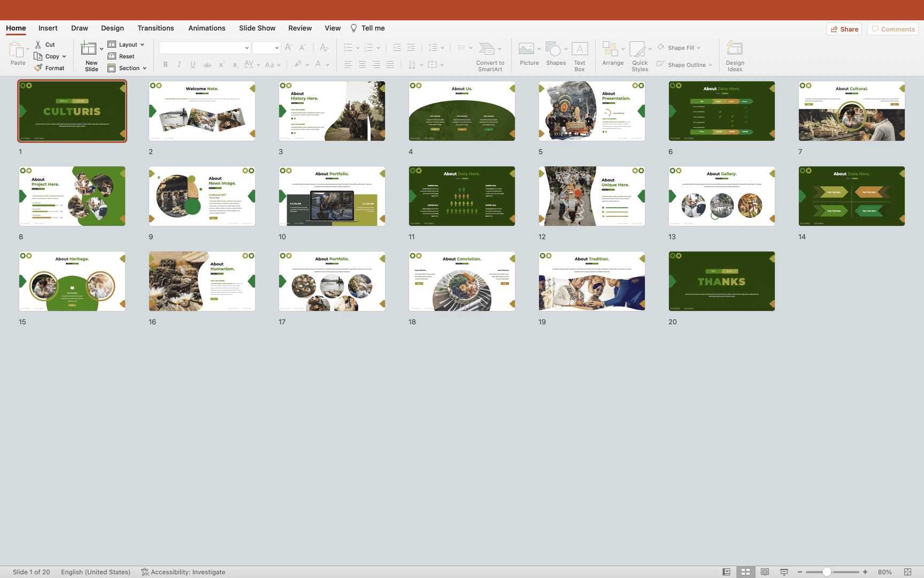Toggle Bold formatting
The image size is (924, 578).
(165, 65)
